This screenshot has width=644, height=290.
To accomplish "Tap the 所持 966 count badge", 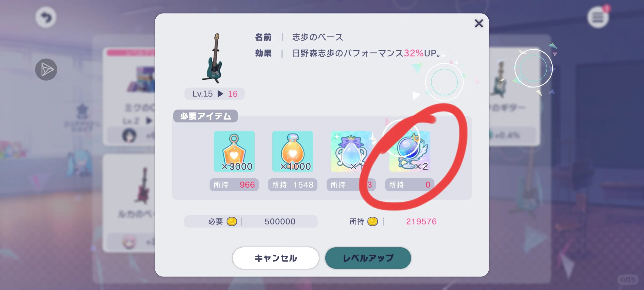I will (234, 185).
